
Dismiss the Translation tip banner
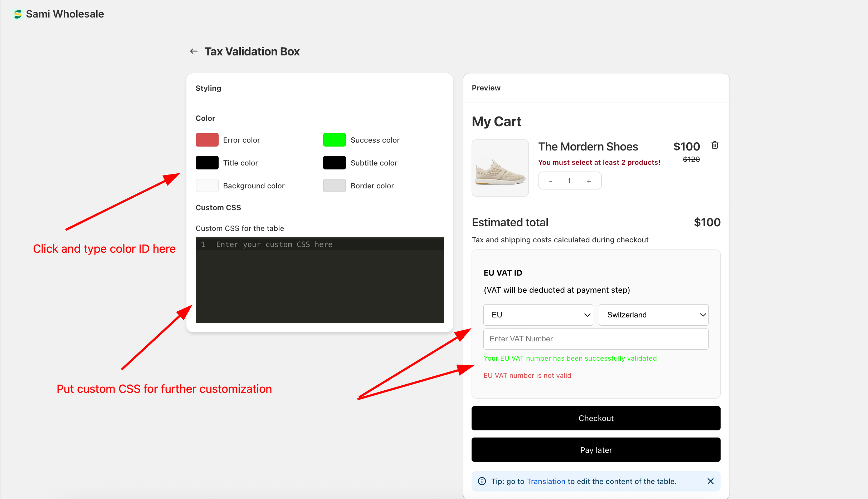(x=710, y=481)
